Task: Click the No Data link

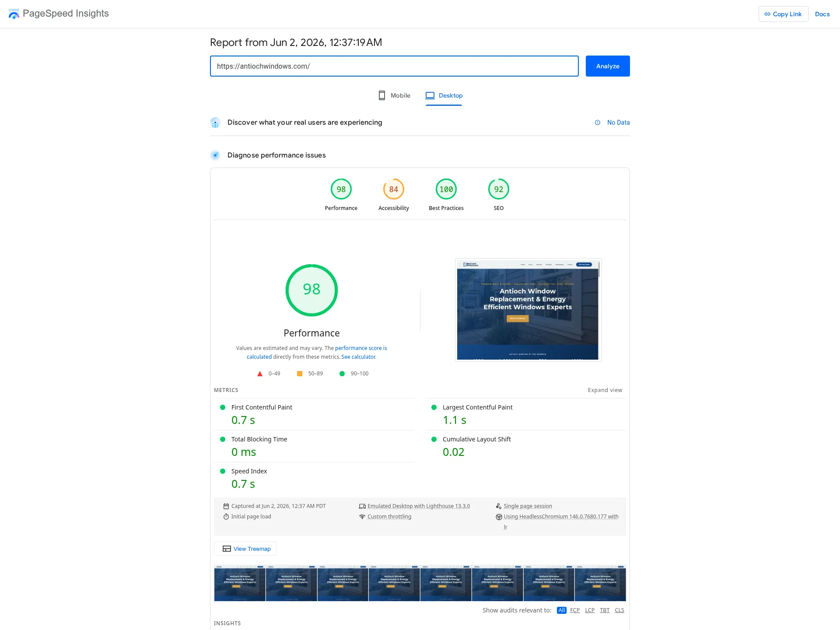Action: [x=618, y=122]
